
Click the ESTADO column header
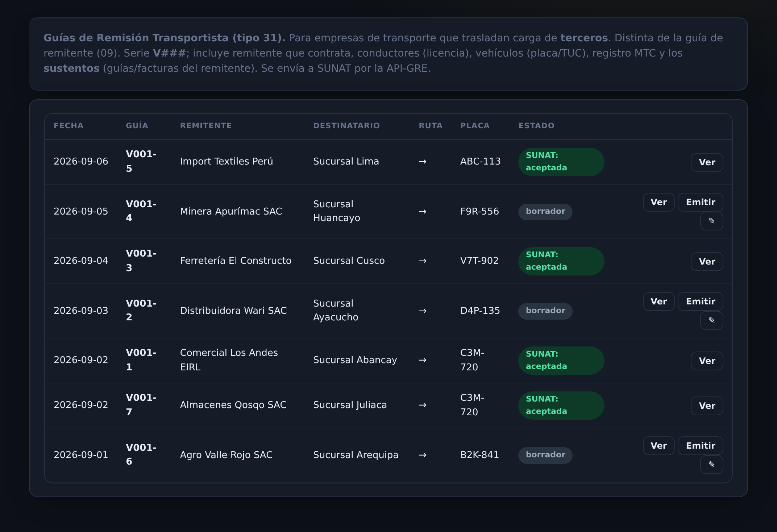(536, 126)
